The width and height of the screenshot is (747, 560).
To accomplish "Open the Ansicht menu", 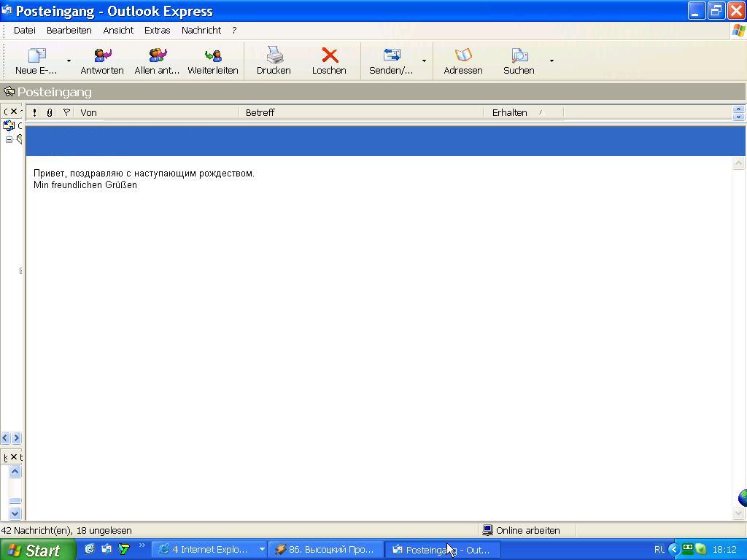I will click(x=118, y=31).
